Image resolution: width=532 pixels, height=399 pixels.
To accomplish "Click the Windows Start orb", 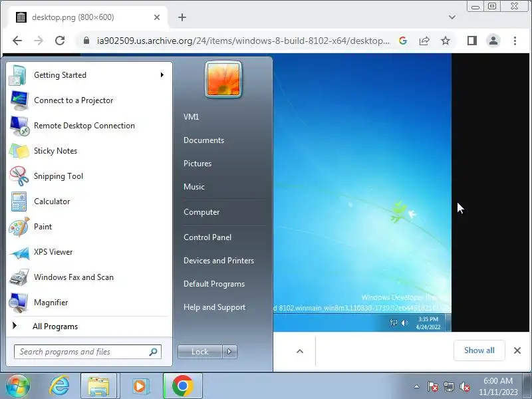I will pos(18,386).
